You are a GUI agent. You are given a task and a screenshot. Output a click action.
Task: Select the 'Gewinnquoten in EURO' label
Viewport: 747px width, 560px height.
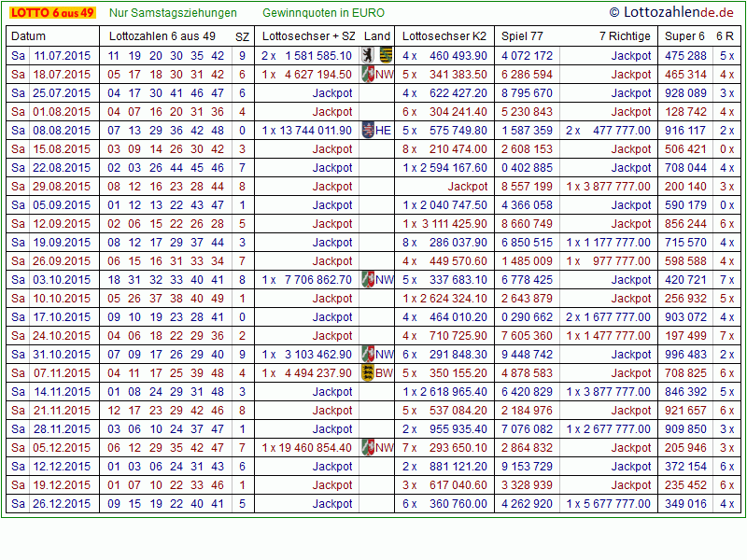click(x=323, y=13)
